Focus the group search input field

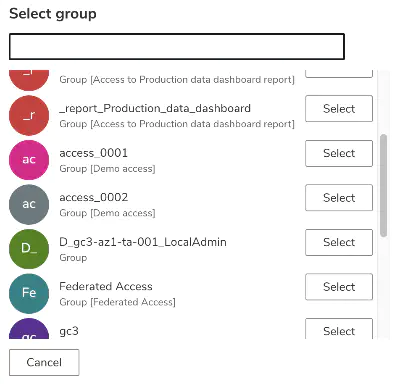click(177, 46)
